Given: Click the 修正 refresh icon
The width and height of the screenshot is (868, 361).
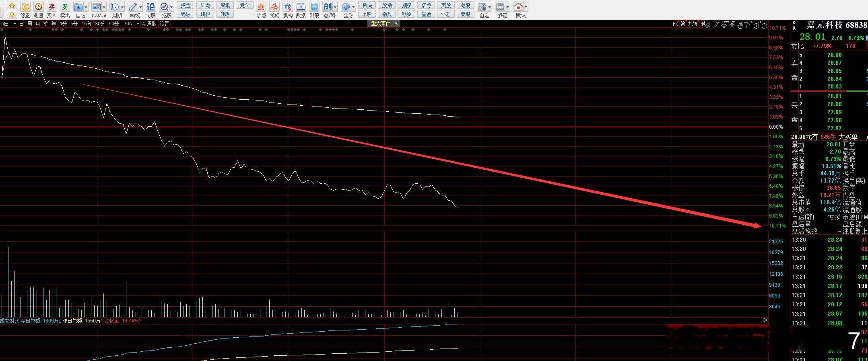Looking at the screenshot, I should coord(25,6).
